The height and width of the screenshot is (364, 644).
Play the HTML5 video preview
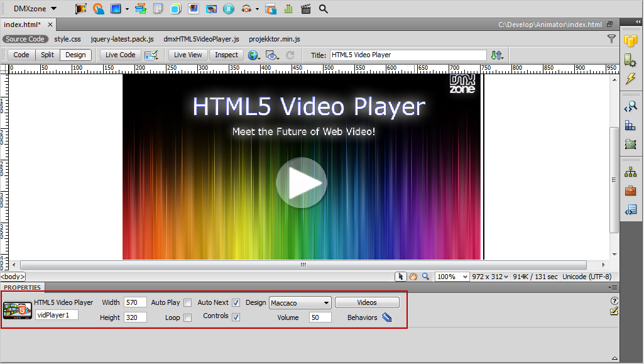click(302, 183)
